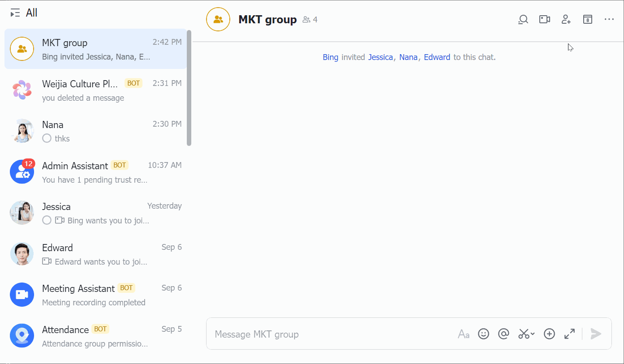
Task: Click the status circle in Jessica's chat
Action: click(47, 220)
